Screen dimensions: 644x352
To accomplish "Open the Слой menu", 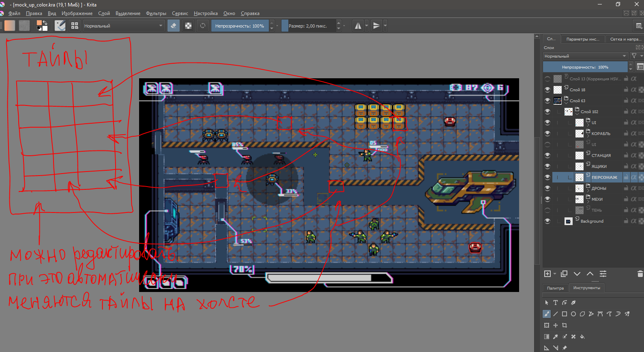I will point(104,13).
